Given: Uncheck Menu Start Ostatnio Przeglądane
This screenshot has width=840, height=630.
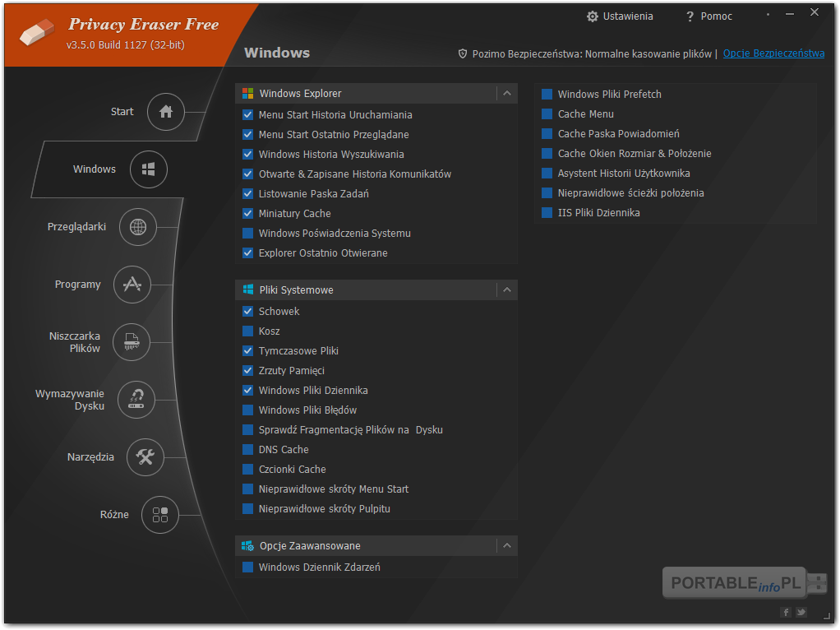Looking at the screenshot, I should coord(247,135).
